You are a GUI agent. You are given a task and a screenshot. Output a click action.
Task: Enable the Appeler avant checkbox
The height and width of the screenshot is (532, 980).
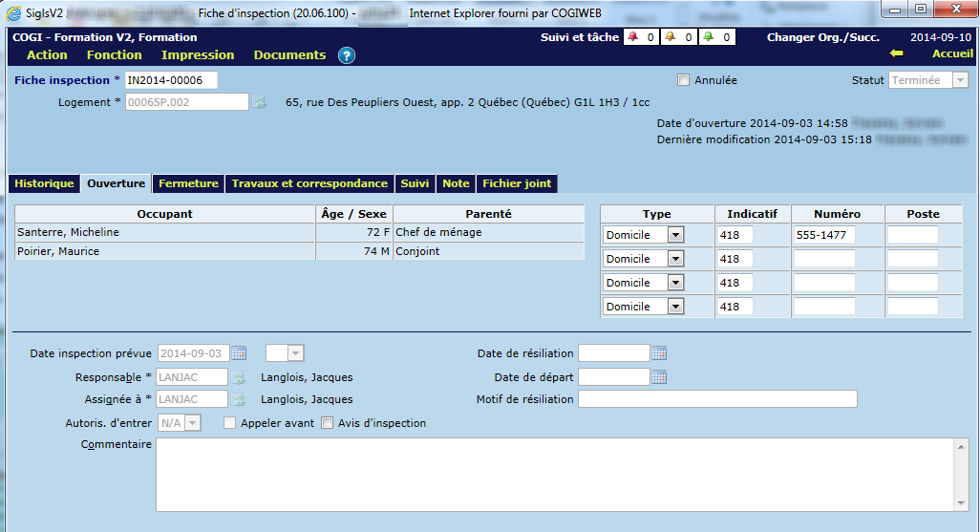point(230,423)
